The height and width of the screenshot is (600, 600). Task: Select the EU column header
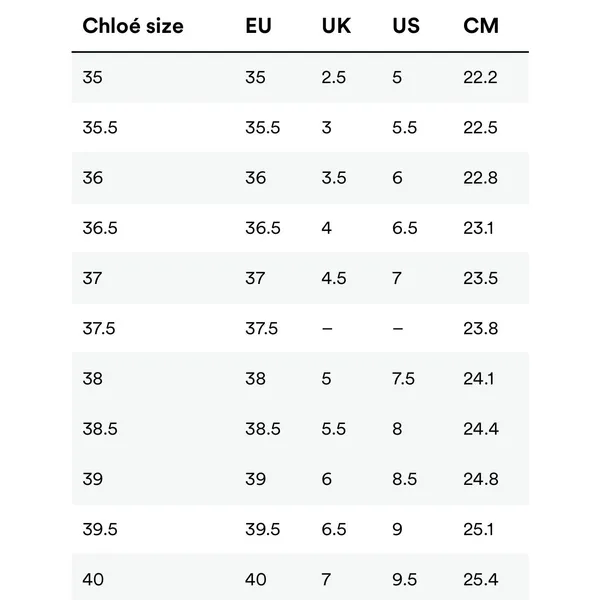coord(258,26)
